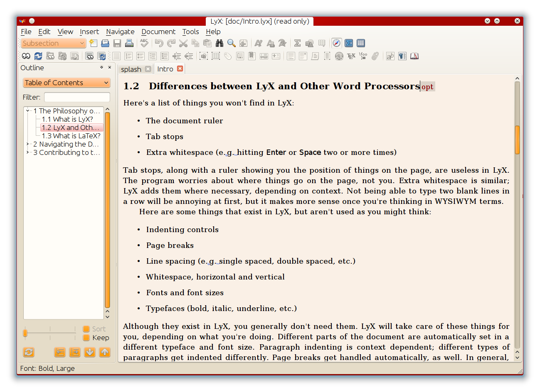Open text style with the ab icon
This screenshot has height=392, width=540.
tap(390, 56)
